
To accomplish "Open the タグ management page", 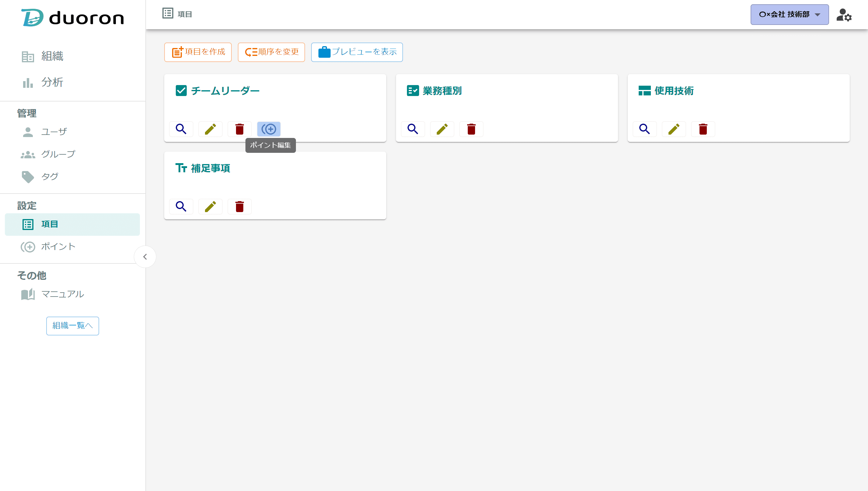I will (x=73, y=177).
